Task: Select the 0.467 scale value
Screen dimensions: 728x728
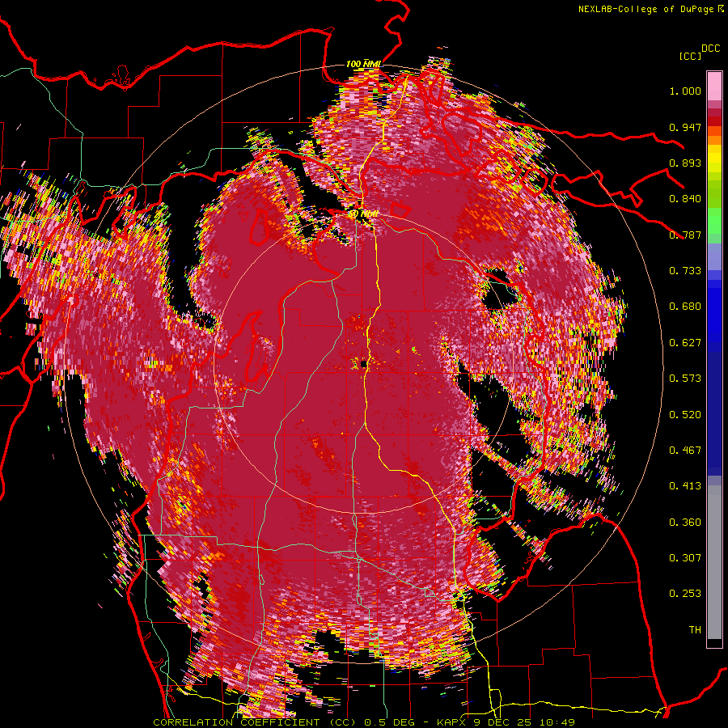Action: (685, 451)
